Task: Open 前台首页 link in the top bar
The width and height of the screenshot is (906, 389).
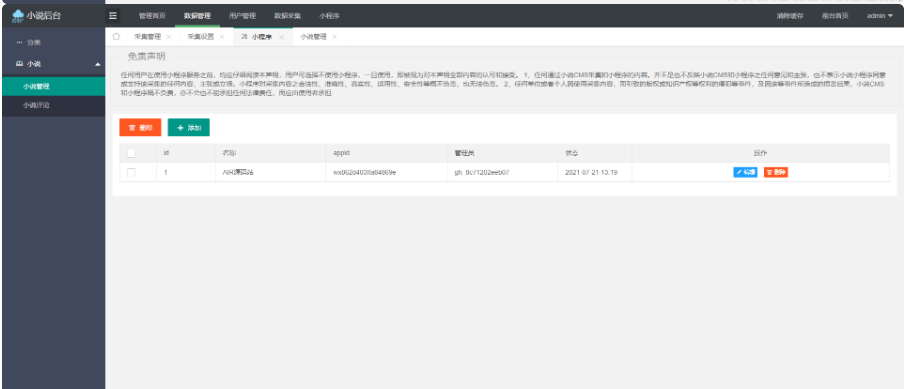Action: [x=835, y=16]
